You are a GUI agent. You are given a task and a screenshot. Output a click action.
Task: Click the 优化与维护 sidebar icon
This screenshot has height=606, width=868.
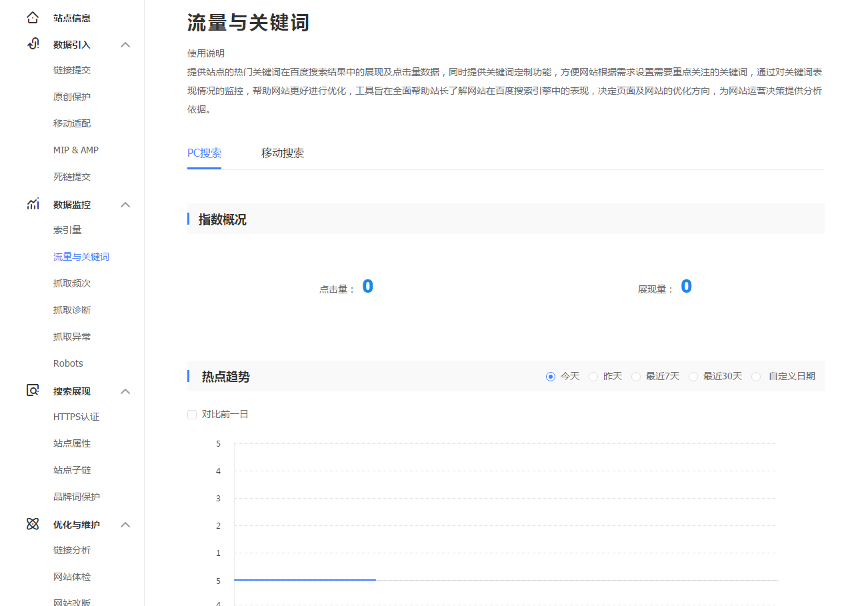coord(33,524)
